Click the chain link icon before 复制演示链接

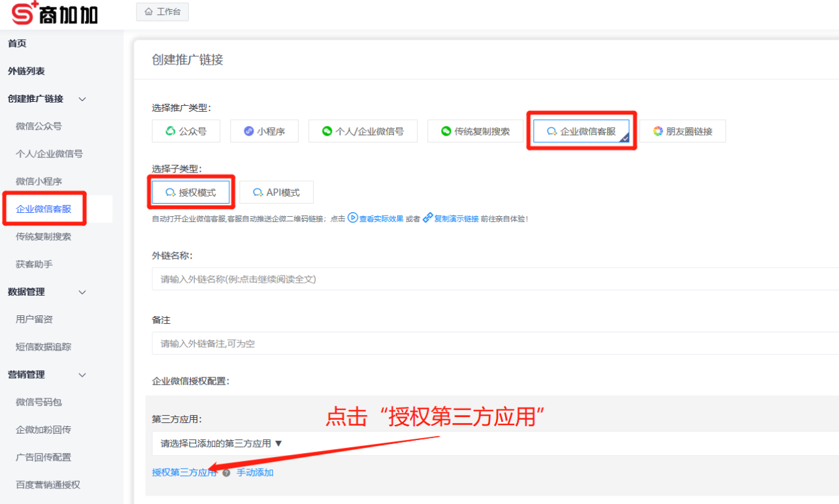(428, 218)
